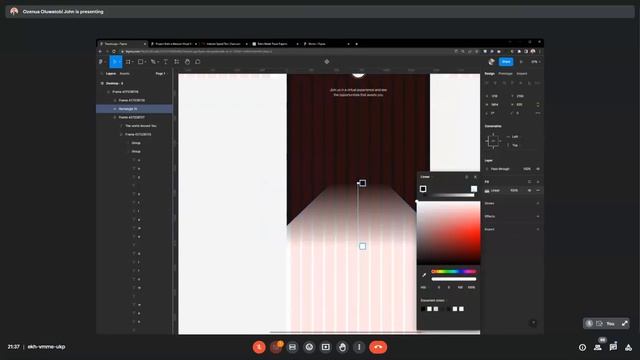Select the Figma Move tool

click(115, 62)
